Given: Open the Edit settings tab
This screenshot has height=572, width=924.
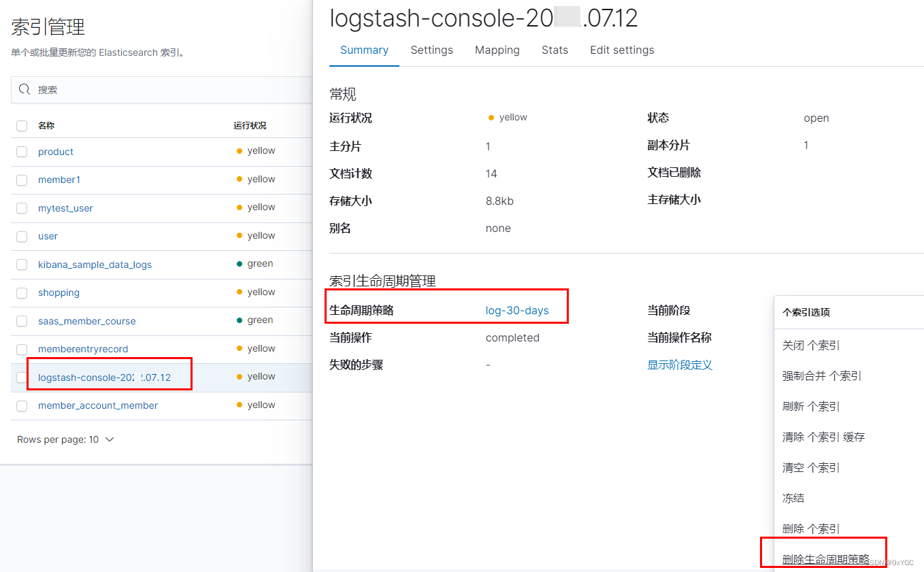Looking at the screenshot, I should coord(621,50).
